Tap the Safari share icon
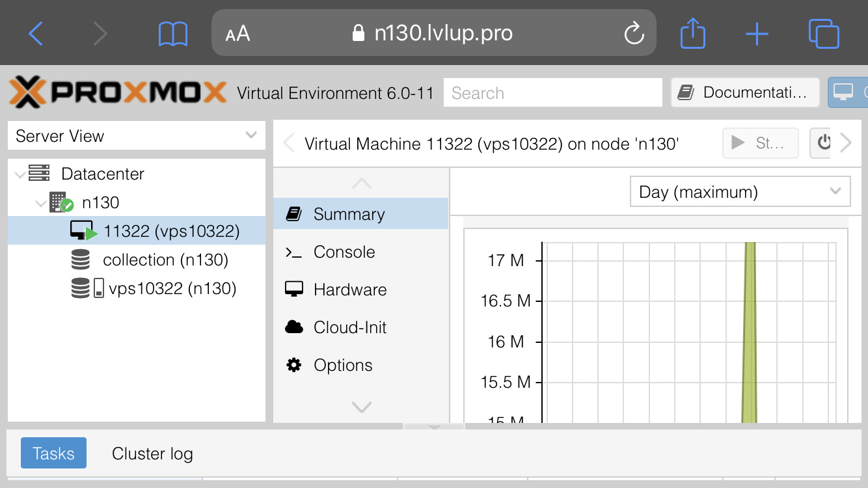Image resolution: width=868 pixels, height=488 pixels. click(x=692, y=33)
